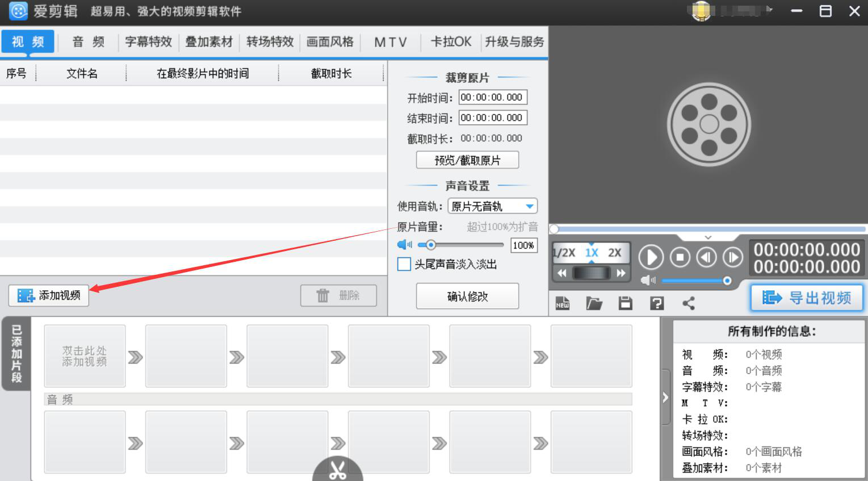This screenshot has width=868, height=481.
Task: Click the 预览/截取原片 button
Action: pos(467,160)
